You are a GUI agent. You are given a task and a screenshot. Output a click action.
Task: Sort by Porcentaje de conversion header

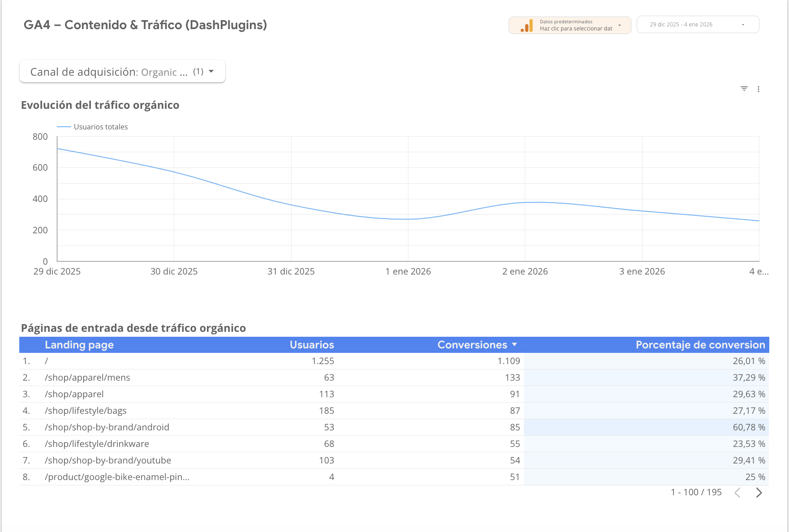pos(700,345)
